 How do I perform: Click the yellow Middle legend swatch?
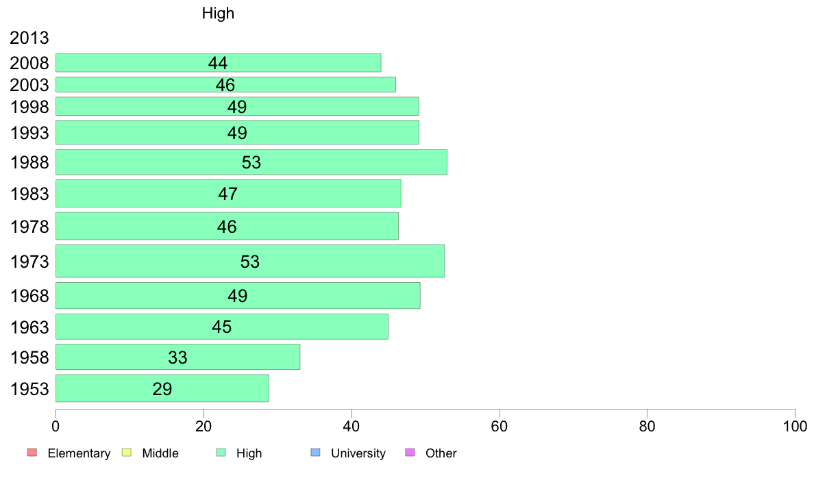[126, 453]
